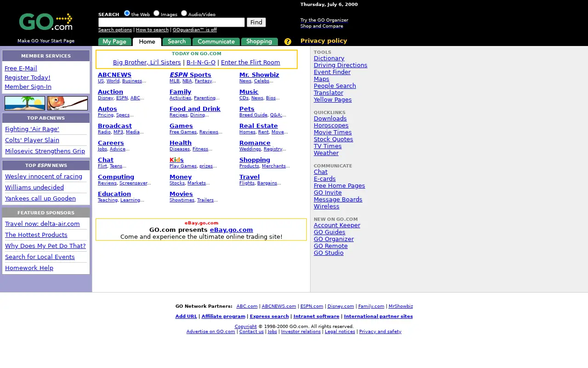The width and height of the screenshot is (588, 368).
Task: Click Register Today link
Action: [x=28, y=77]
